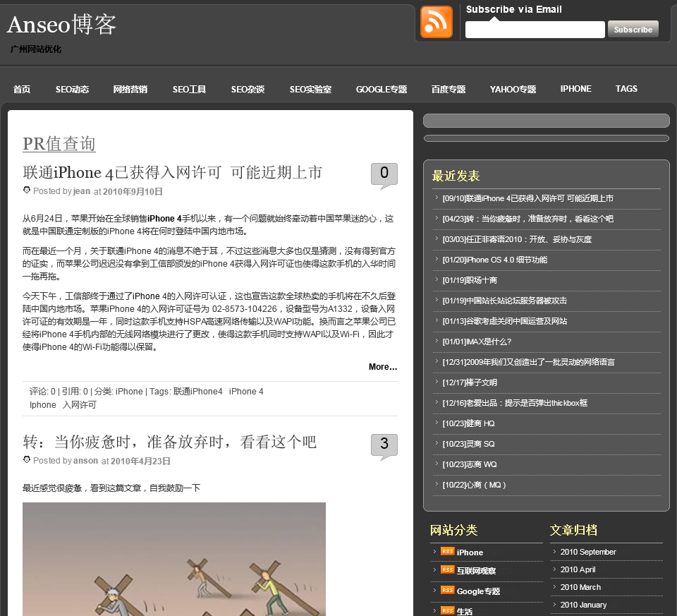The width and height of the screenshot is (677, 616).
Task: Open 2010 January archive
Action: [x=583, y=605]
